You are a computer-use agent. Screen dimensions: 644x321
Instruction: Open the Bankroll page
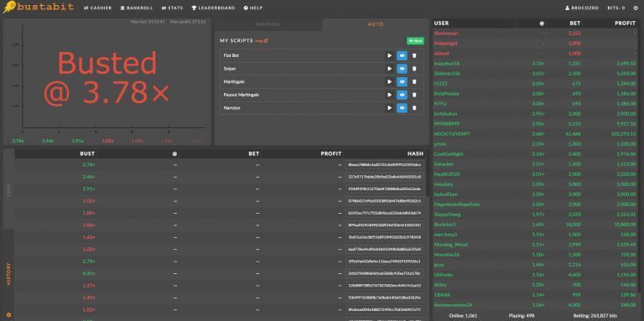pyautogui.click(x=137, y=8)
